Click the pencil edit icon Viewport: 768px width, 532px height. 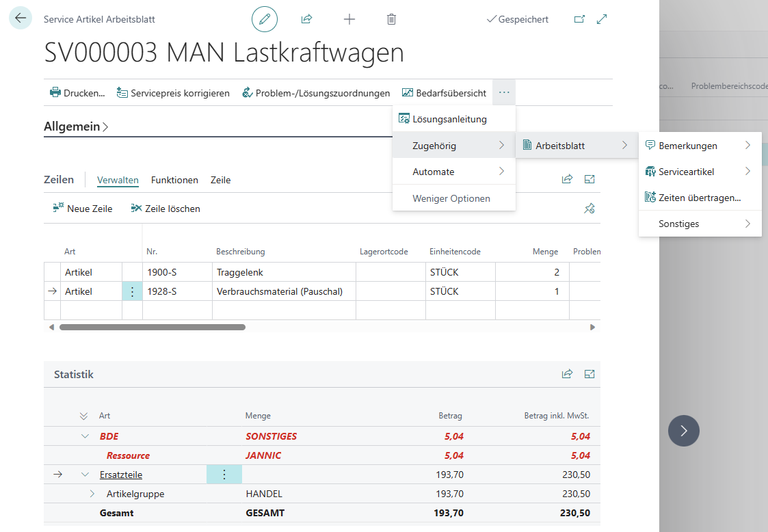click(265, 19)
